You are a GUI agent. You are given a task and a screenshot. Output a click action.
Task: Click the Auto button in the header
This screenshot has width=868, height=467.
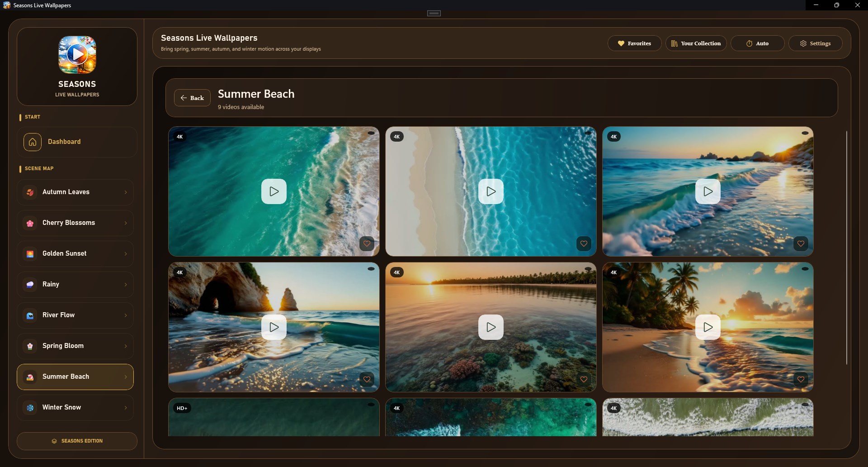757,43
